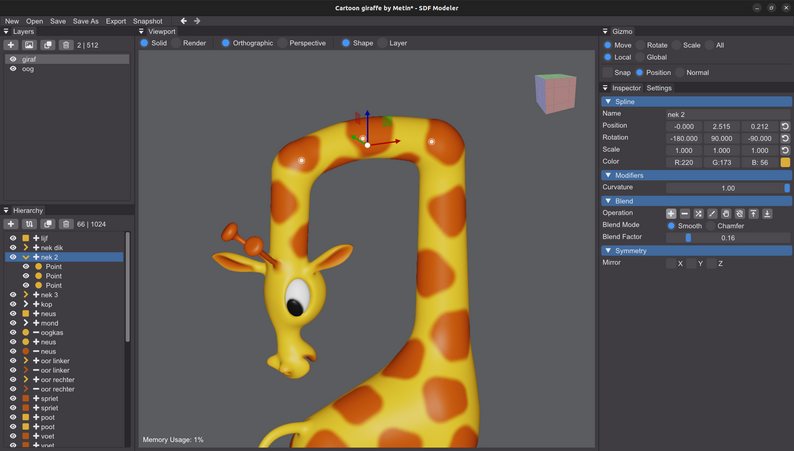Screen dimensions: 794x451
Task: Expand the nek 3 spline node
Action: [x=26, y=295]
